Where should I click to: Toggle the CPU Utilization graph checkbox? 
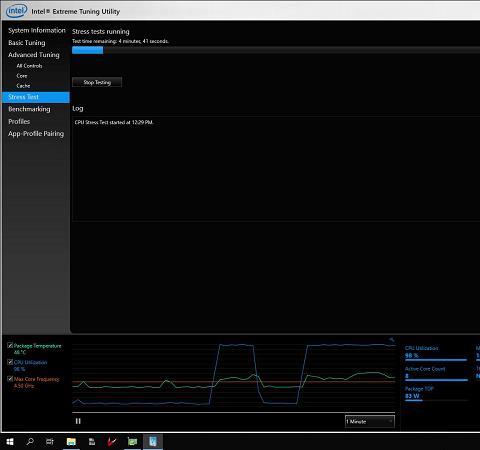10,362
